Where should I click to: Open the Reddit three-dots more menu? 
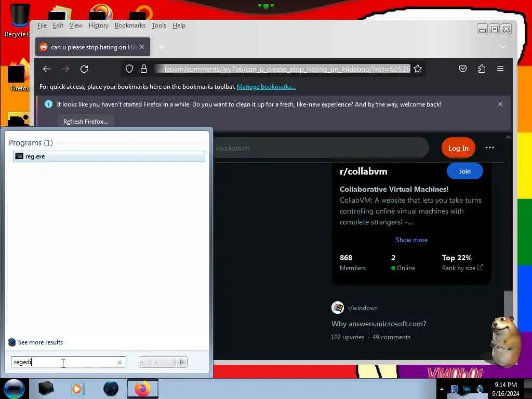(489, 148)
